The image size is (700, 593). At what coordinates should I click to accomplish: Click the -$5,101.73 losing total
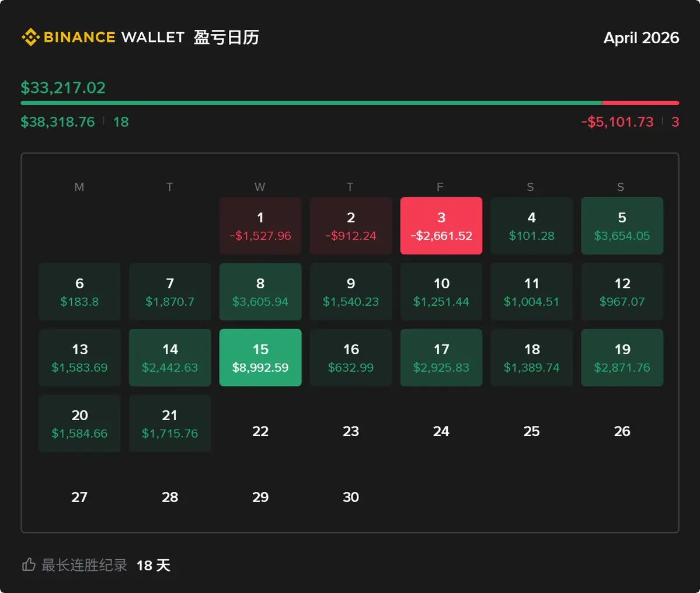(618, 122)
